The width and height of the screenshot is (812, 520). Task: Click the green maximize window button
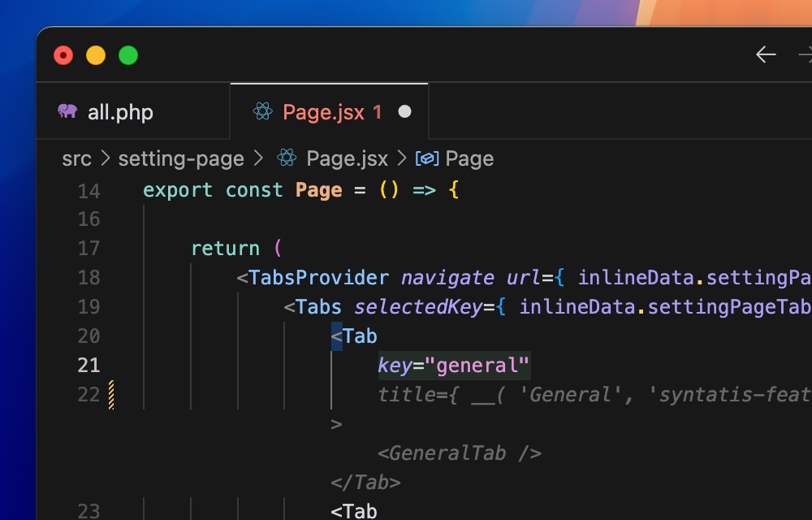click(128, 55)
